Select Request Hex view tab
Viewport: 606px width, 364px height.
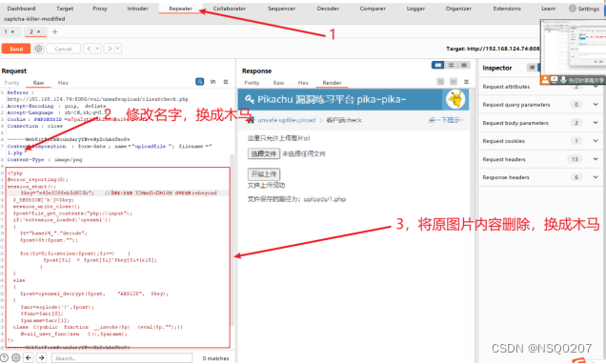coord(64,83)
